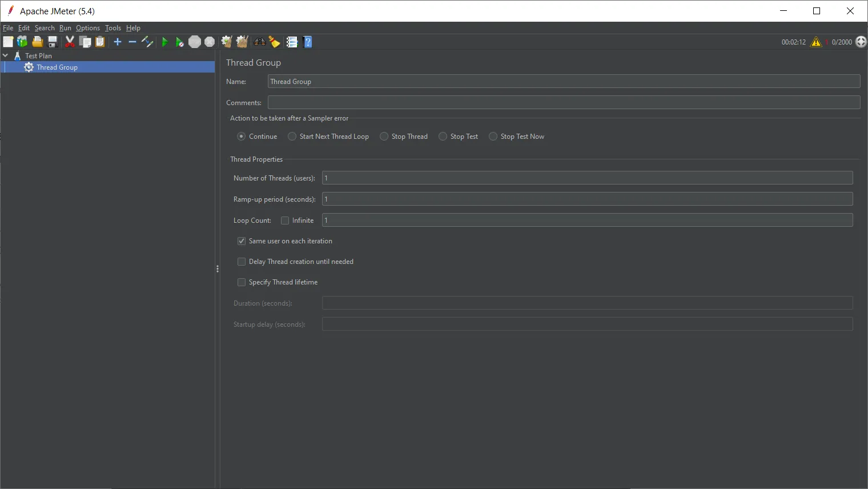This screenshot has height=489, width=868.
Task: Save the test plan with floppy icon
Action: 53,42
